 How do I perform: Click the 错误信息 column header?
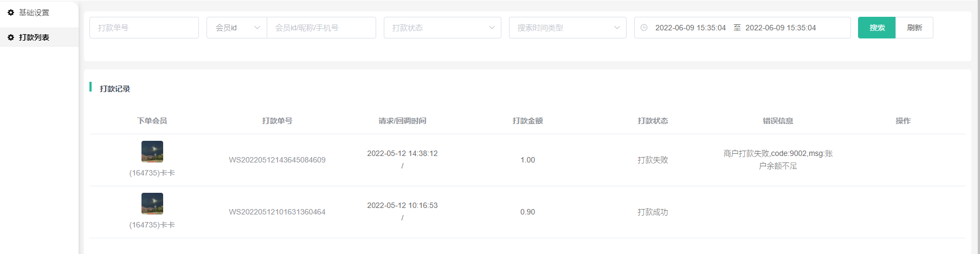click(778, 121)
